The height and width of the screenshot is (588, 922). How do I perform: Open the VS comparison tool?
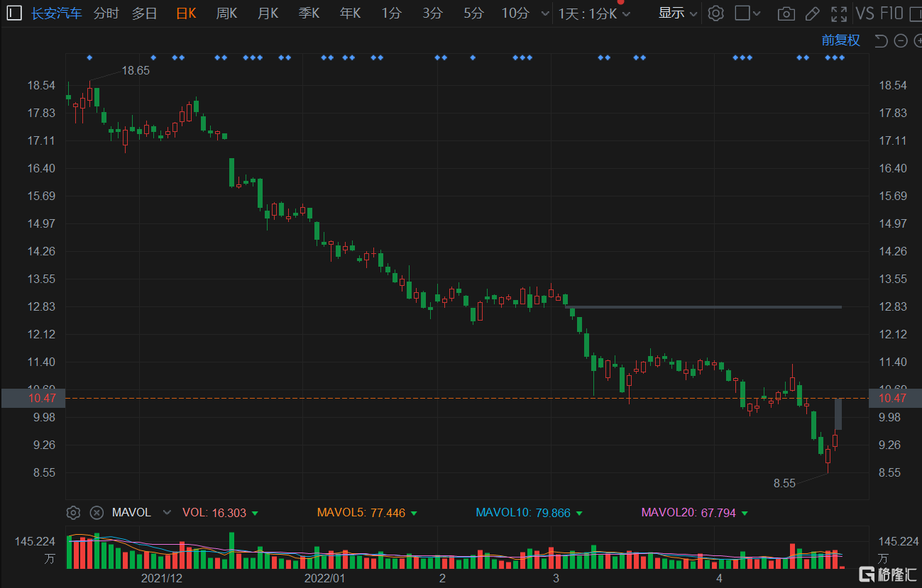pyautogui.click(x=865, y=13)
